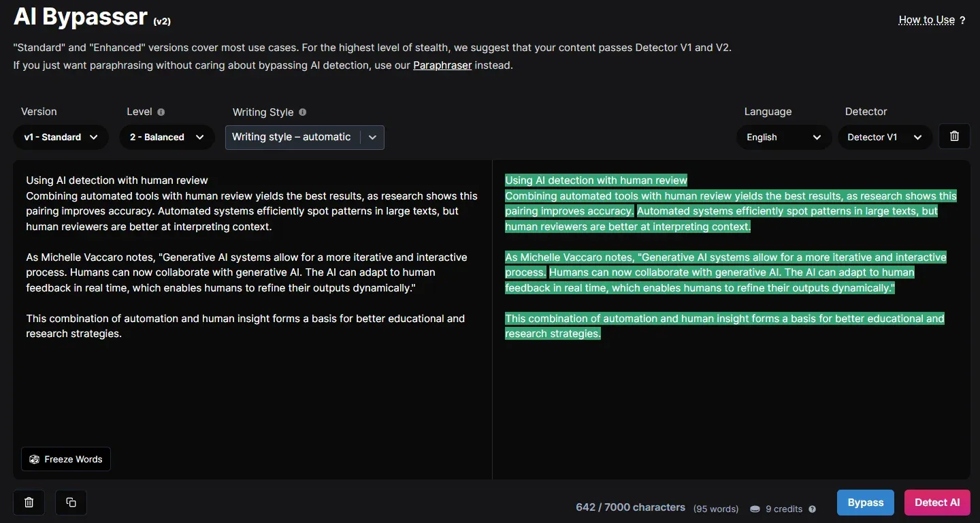Click the Writing Style info icon

303,112
